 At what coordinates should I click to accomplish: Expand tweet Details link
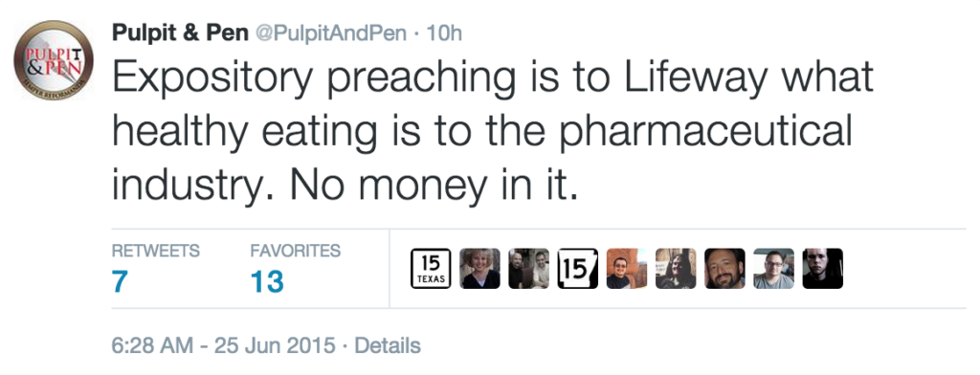click(388, 345)
